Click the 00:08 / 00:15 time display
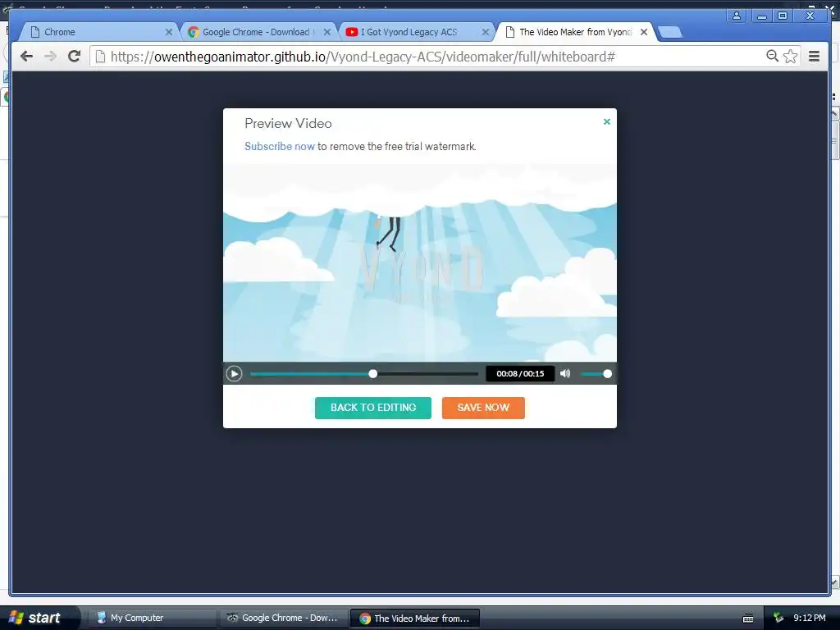This screenshot has height=630, width=840. pyautogui.click(x=520, y=373)
